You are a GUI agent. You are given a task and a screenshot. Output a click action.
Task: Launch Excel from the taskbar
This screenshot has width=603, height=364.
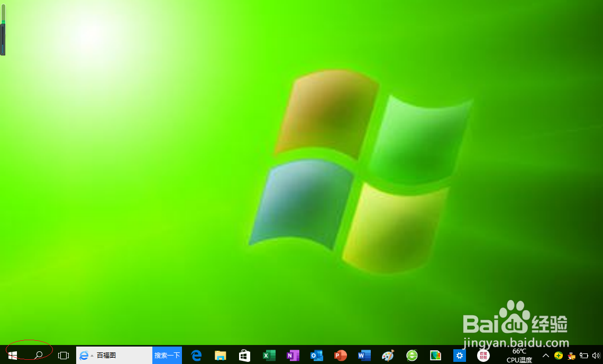[x=269, y=356]
